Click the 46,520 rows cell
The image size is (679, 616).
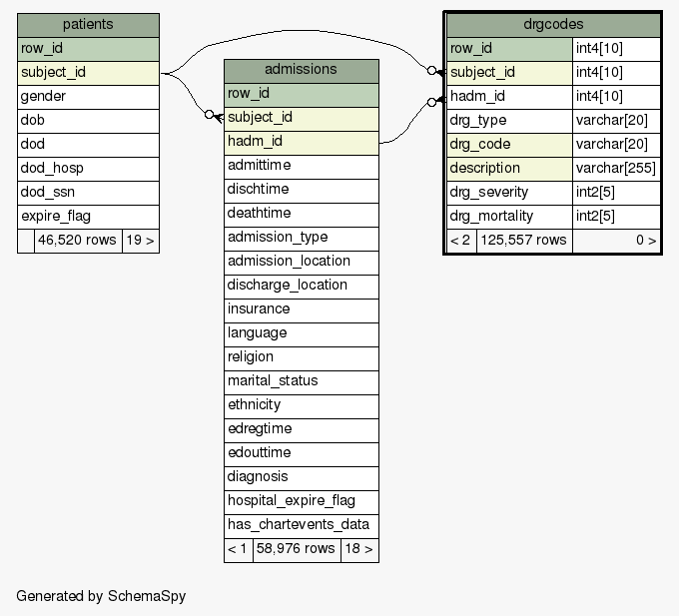pos(78,241)
